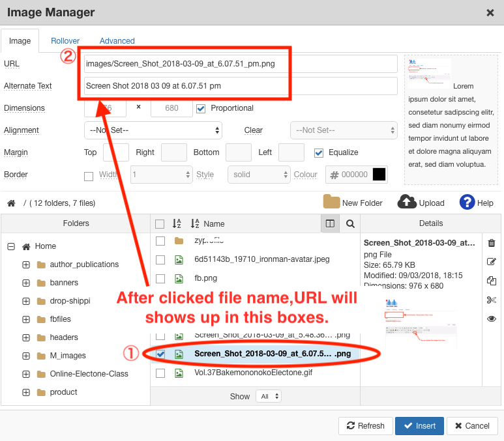Open the black border colour swatch
Screen dimensions: 504x441
pyautogui.click(x=379, y=175)
